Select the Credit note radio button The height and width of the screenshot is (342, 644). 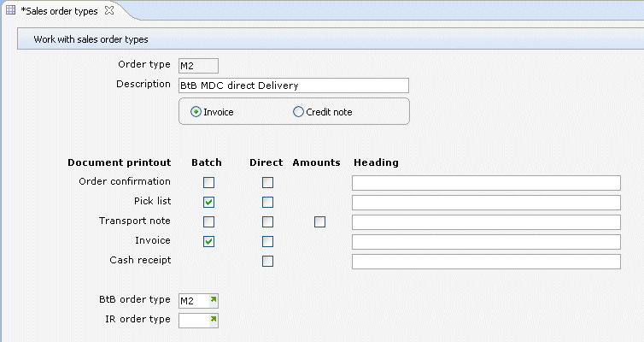298,112
